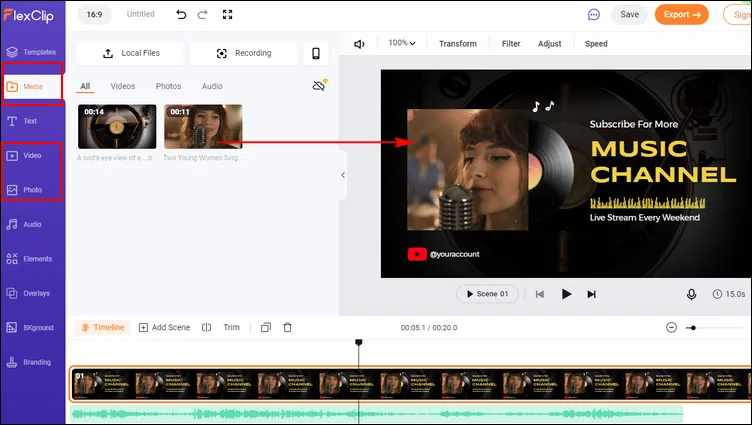Open the chat feedback bubble
Viewport: 752px width, 425px height.
coord(594,15)
